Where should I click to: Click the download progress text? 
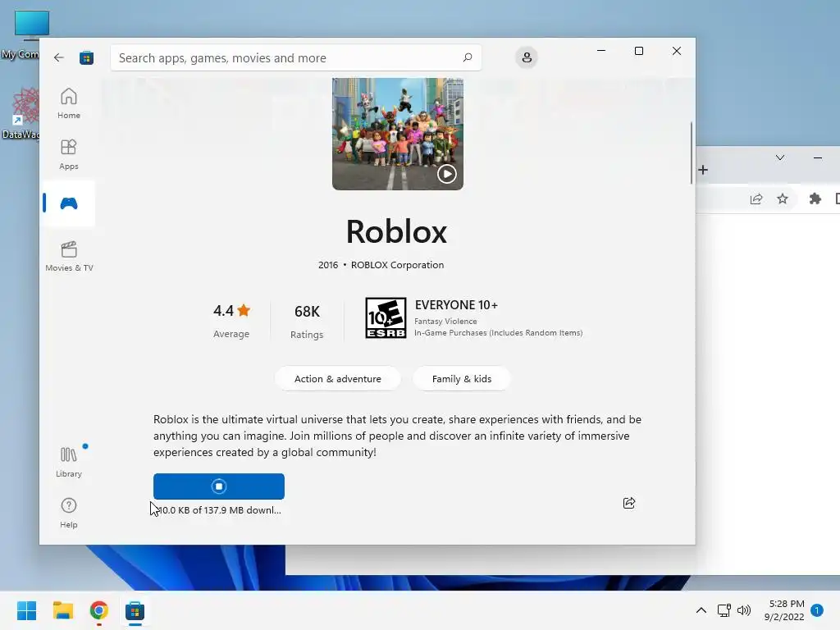220,510
